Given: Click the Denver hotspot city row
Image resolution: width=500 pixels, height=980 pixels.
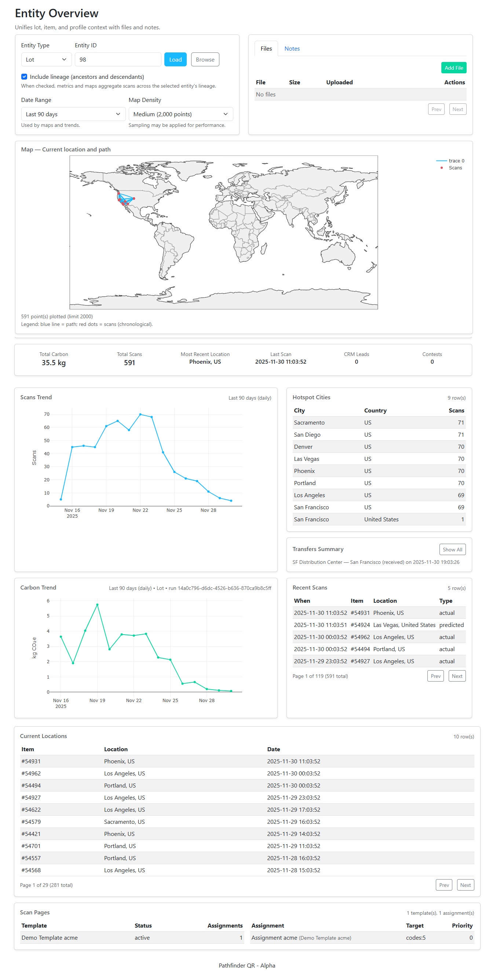Looking at the screenshot, I should (379, 447).
